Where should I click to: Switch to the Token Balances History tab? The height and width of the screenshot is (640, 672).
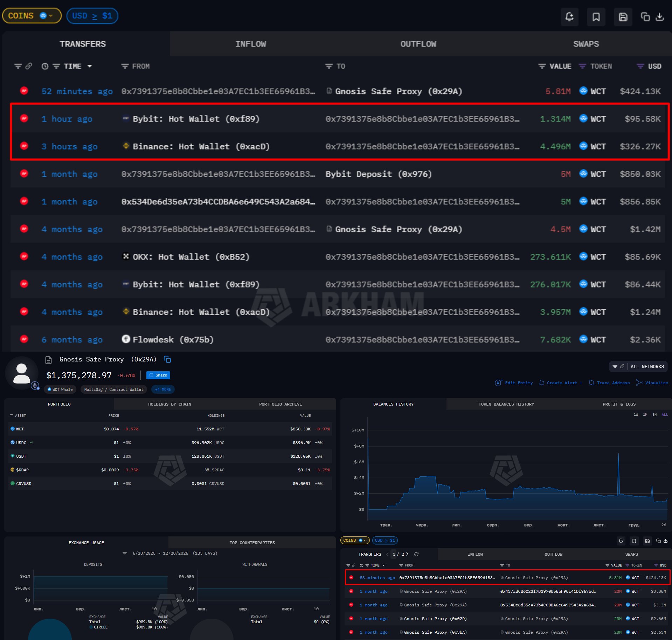[506, 404]
